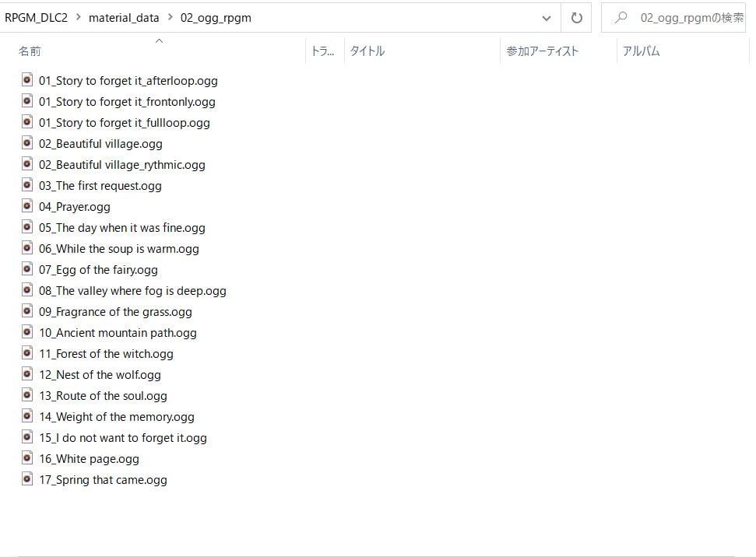Click 参加アーティスト column header
This screenshot has width=756, height=557.
pos(542,51)
